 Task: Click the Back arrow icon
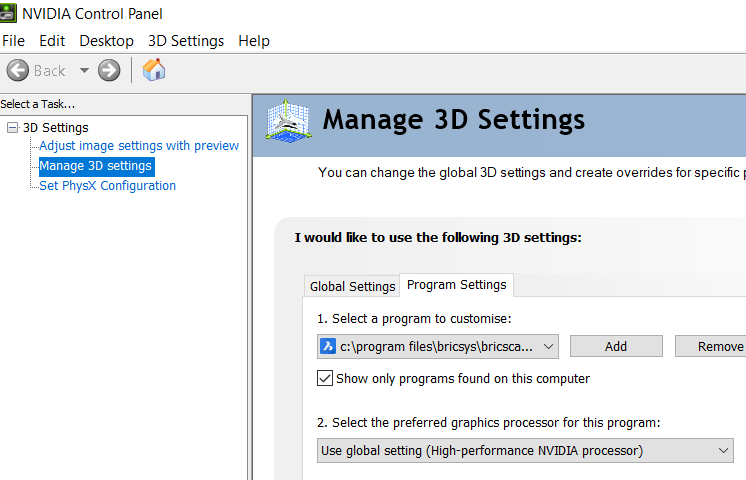(17, 71)
